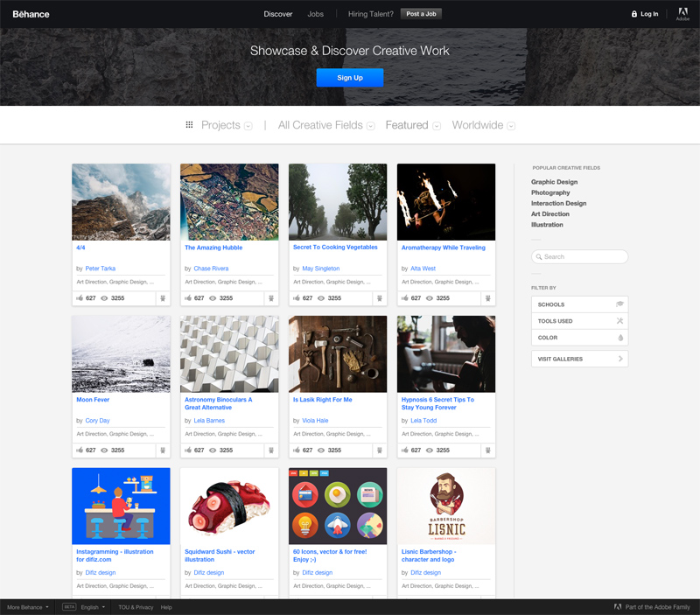Click the Adobe logo in the top bar
Viewport: 700px width, 615px height.
click(x=682, y=13)
